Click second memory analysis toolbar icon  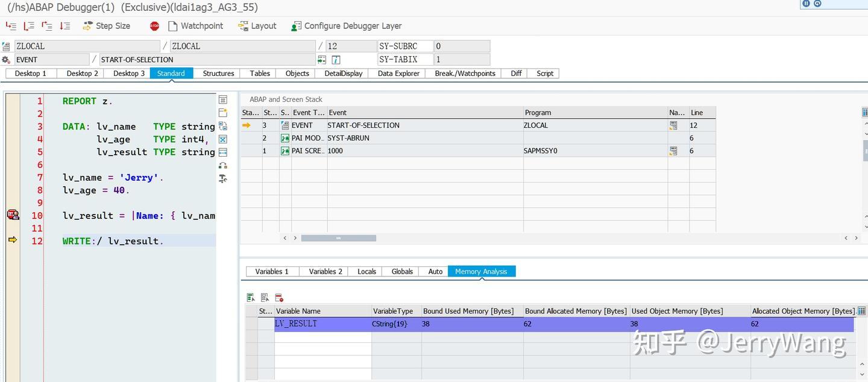click(x=265, y=298)
